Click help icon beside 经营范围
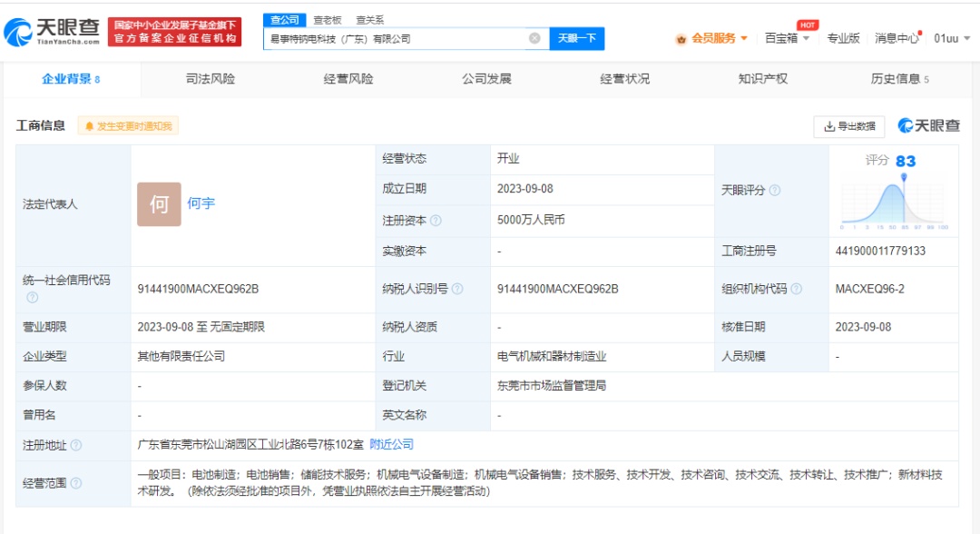The width and height of the screenshot is (980, 534). pyautogui.click(x=76, y=483)
